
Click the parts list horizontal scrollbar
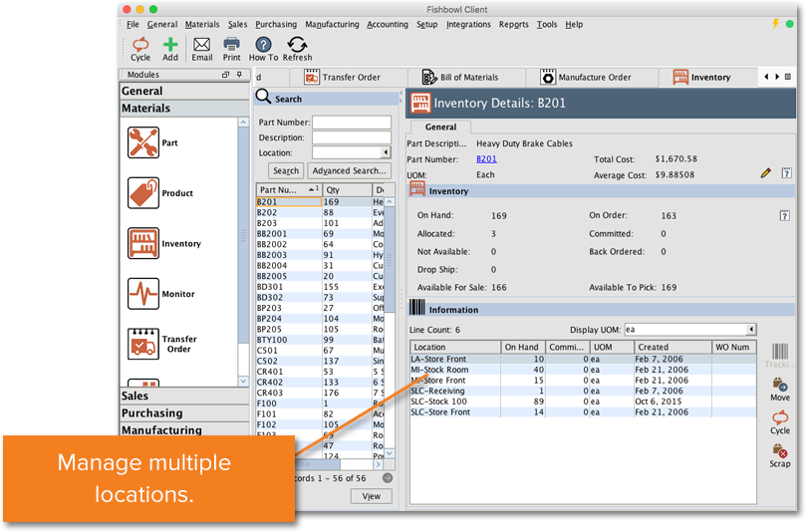[319, 464]
